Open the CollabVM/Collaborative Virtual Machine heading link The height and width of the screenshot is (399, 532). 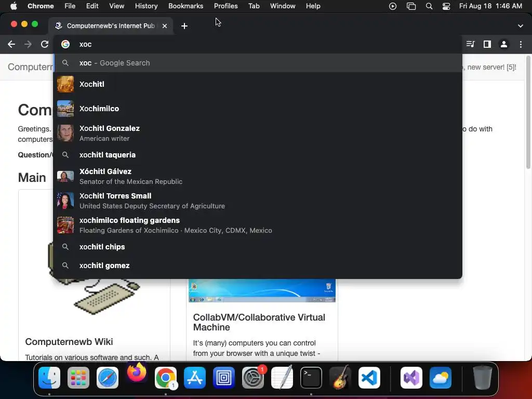click(259, 322)
